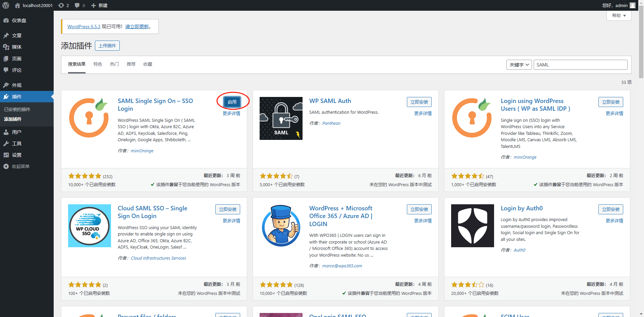Select the 外观 menu in the sidebar

16,85
